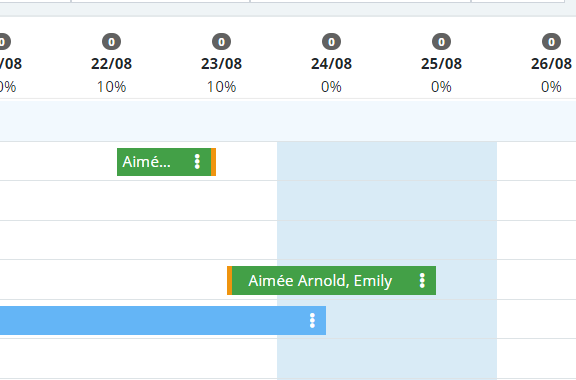Click the 0 count badge above 25/08
This screenshot has height=380, width=576.
[x=442, y=42]
